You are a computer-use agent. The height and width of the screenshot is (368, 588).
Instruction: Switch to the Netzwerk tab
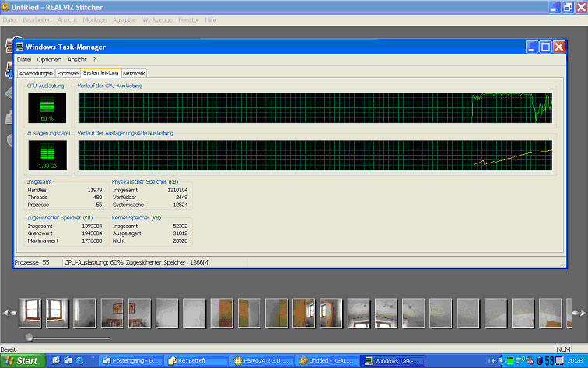(134, 73)
